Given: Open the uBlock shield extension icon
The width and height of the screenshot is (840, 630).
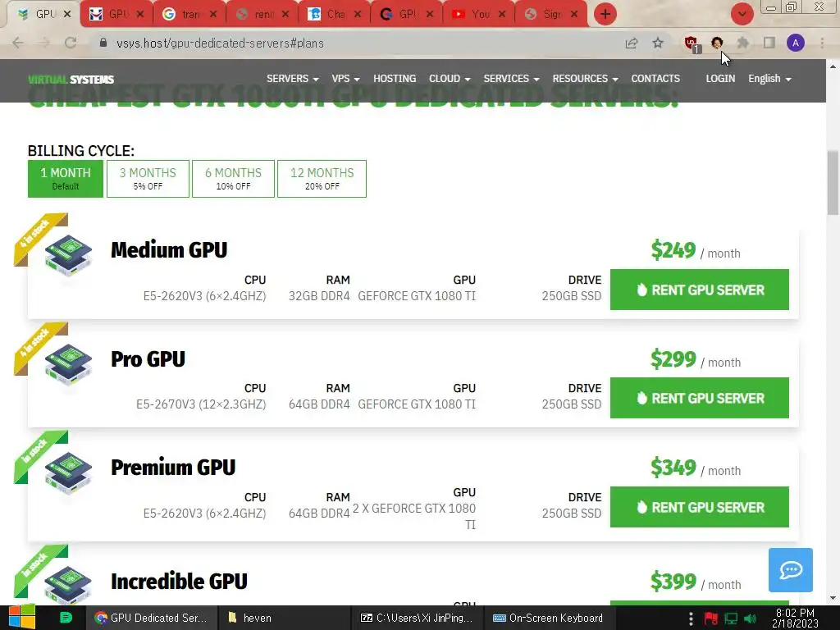Looking at the screenshot, I should [x=692, y=44].
